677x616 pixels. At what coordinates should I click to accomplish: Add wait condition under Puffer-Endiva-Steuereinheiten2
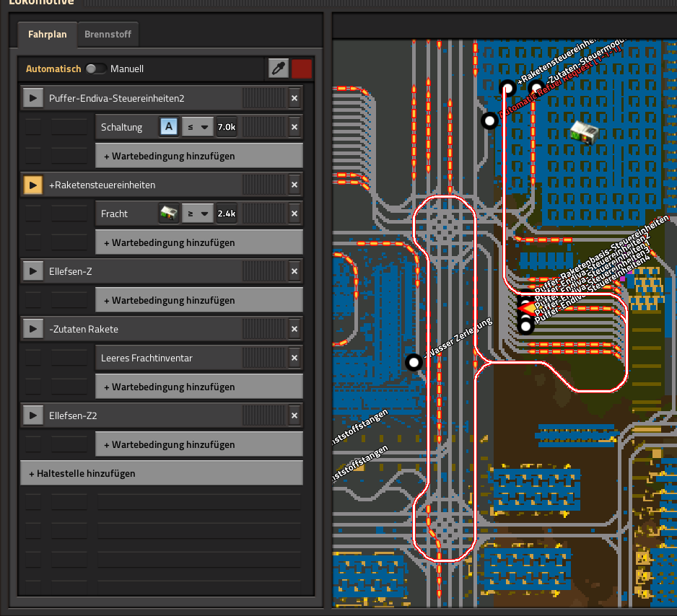(199, 156)
